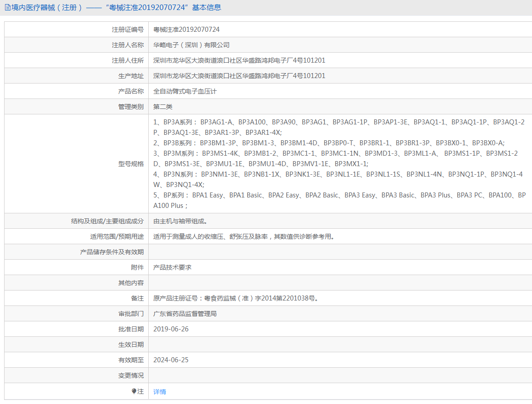
Task: Select the 批准日期 label
Action: click(x=131, y=329)
